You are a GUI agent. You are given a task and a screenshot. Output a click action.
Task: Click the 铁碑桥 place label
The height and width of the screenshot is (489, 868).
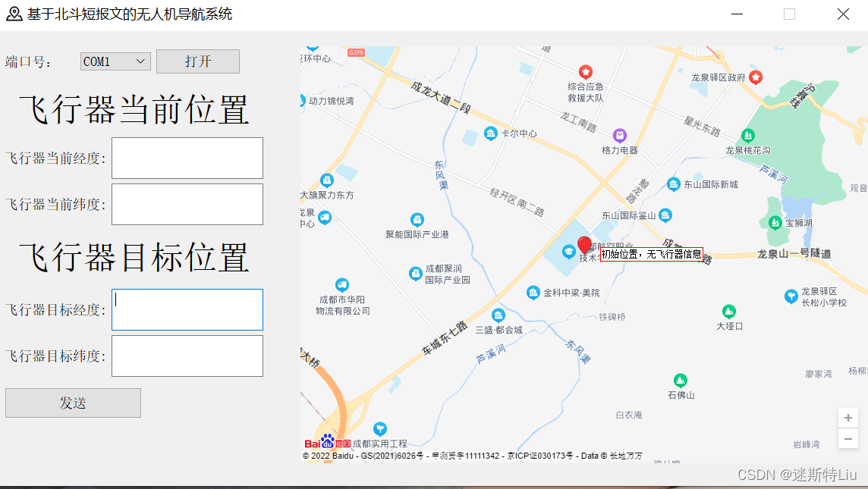coord(612,317)
